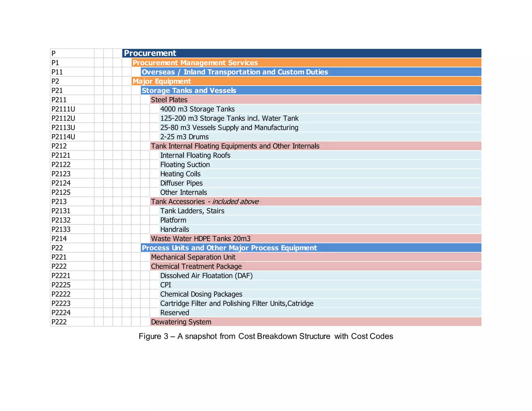This screenshot has width=532, height=411.
Task: Select cost code cell P21
Action: click(72, 90)
